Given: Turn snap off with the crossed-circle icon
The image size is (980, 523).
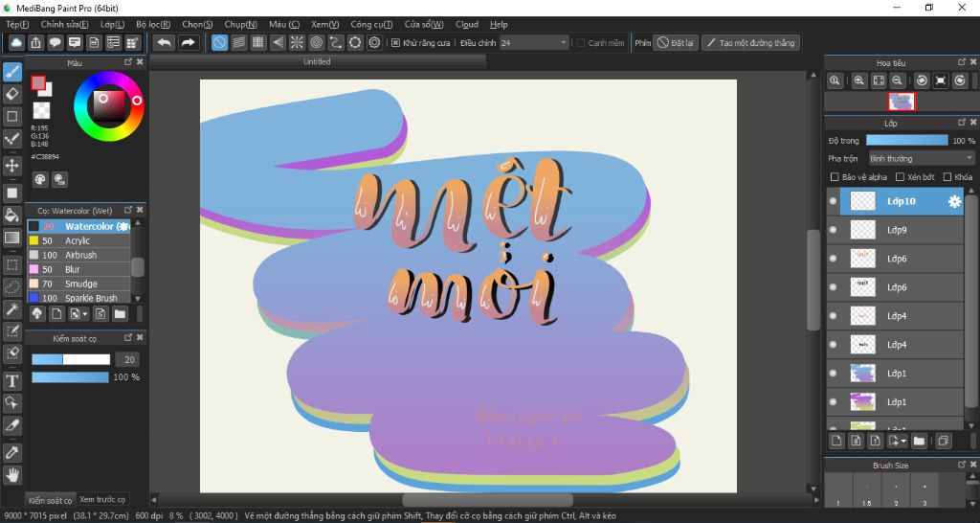Looking at the screenshot, I should tap(219, 42).
